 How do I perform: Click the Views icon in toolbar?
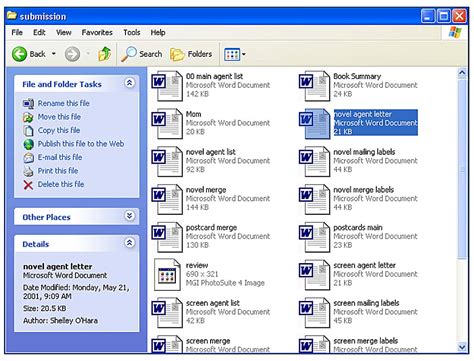(x=232, y=55)
